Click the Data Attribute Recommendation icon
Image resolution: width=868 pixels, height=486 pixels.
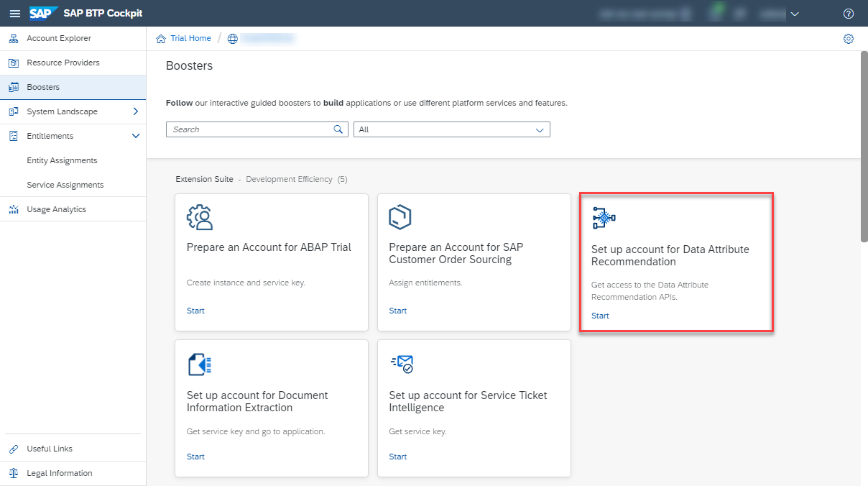coord(604,217)
